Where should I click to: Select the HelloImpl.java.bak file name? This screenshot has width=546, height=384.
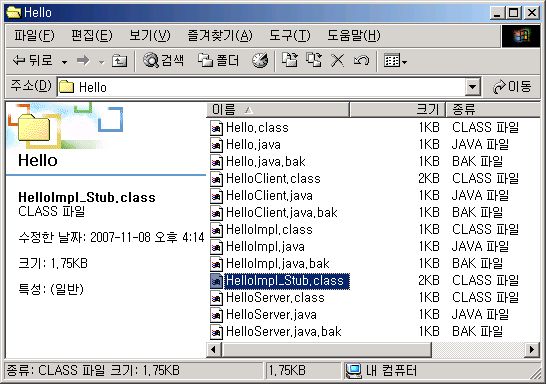click(278, 264)
